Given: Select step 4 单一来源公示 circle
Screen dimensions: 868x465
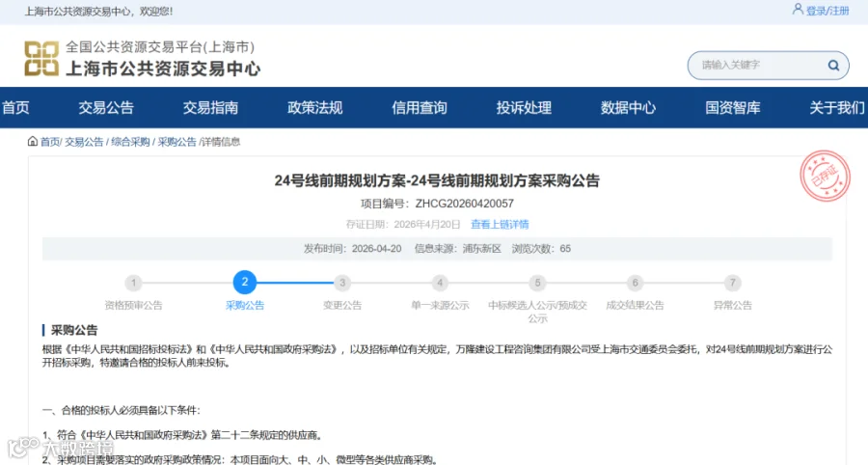Looking at the screenshot, I should pyautogui.click(x=440, y=283).
